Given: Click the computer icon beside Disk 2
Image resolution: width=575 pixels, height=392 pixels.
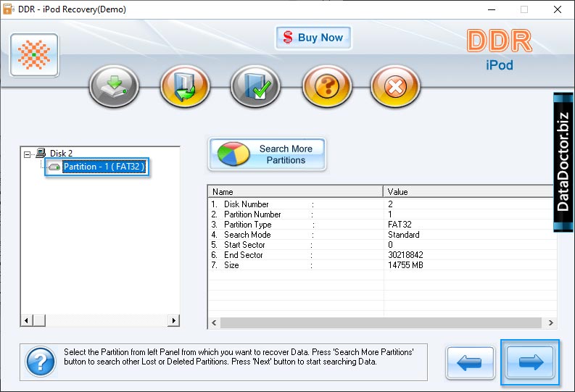Looking at the screenshot, I should (x=41, y=152).
